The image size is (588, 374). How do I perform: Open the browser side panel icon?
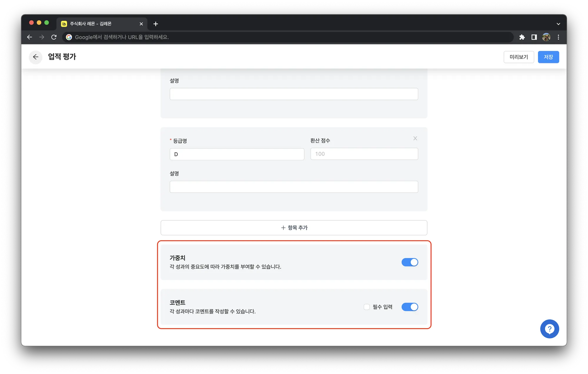(534, 37)
